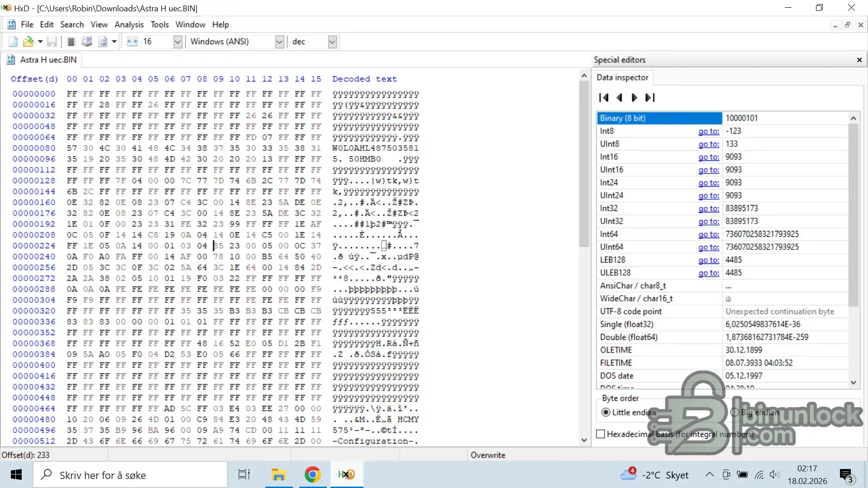Click 'go to:' link for Int24
This screenshot has width=868, height=488.
click(x=708, y=183)
